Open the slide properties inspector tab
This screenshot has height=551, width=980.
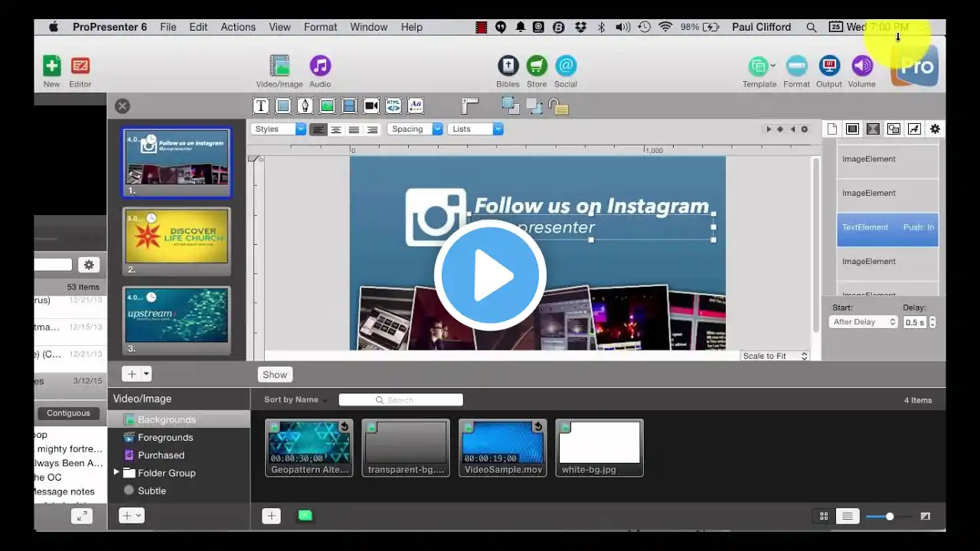pyautogui.click(x=852, y=129)
